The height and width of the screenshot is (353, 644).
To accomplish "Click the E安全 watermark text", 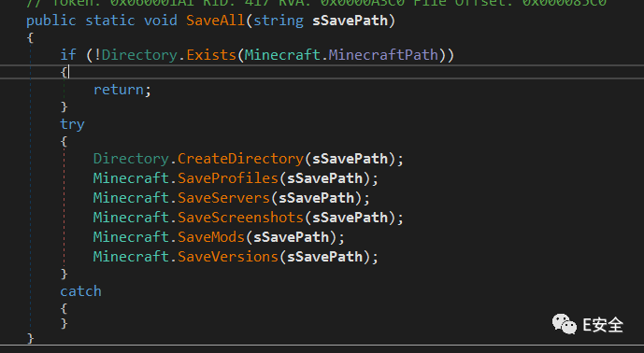I will (x=603, y=325).
